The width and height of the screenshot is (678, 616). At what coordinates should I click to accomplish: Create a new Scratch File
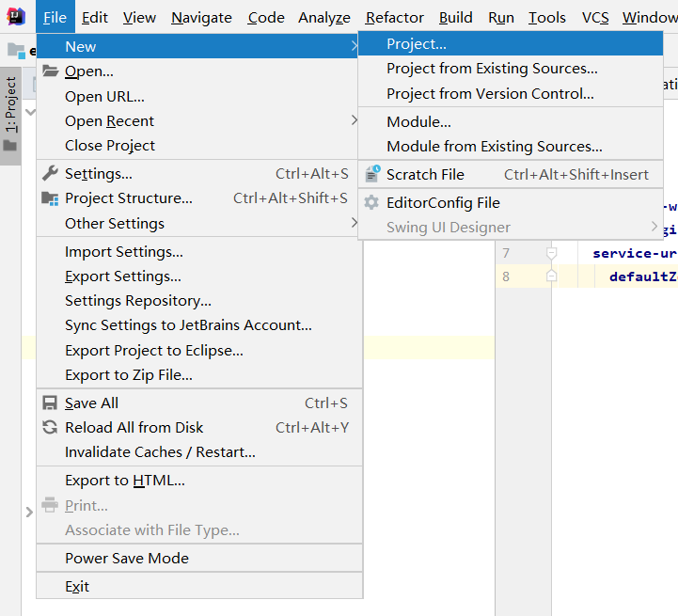coord(511,174)
